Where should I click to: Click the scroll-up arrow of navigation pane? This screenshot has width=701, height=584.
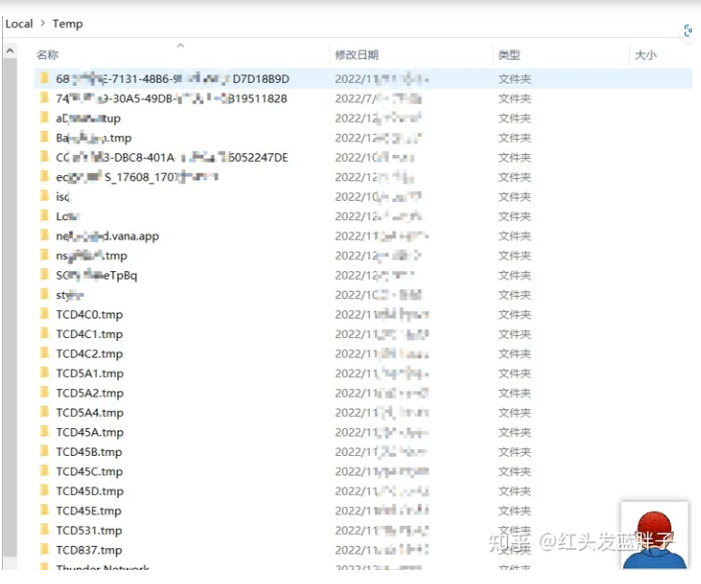(x=10, y=50)
